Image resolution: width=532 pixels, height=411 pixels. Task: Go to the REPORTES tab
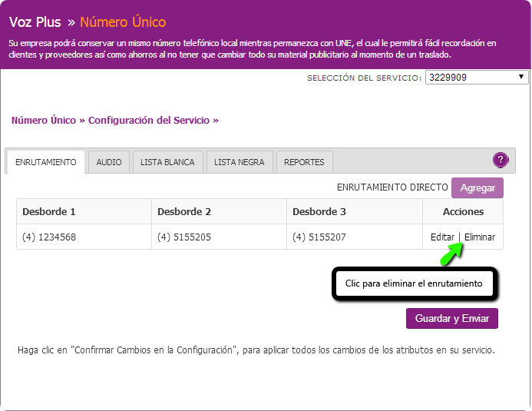pos(304,162)
